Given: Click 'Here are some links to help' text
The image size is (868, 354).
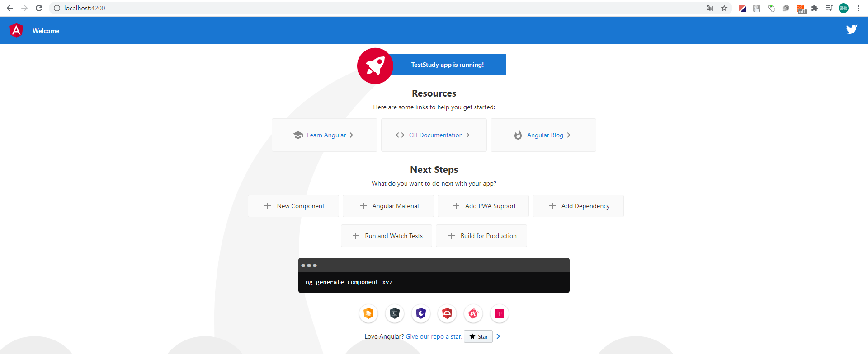Looking at the screenshot, I should 434,107.
